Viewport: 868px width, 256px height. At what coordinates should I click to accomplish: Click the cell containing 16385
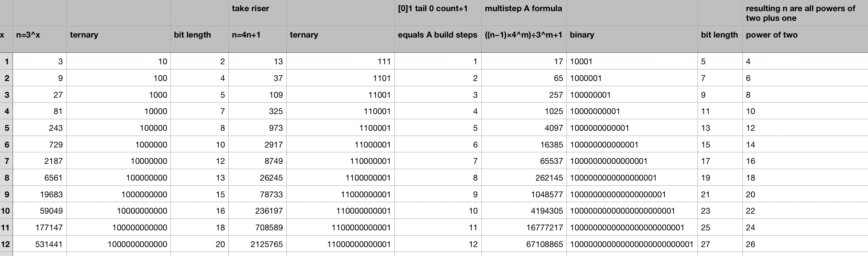[x=523, y=145]
